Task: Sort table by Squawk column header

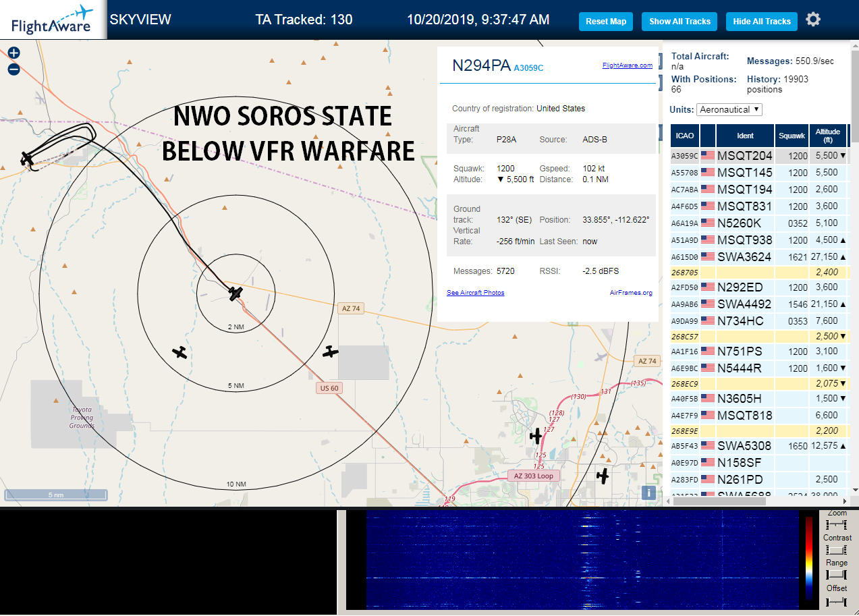Action: tap(792, 136)
